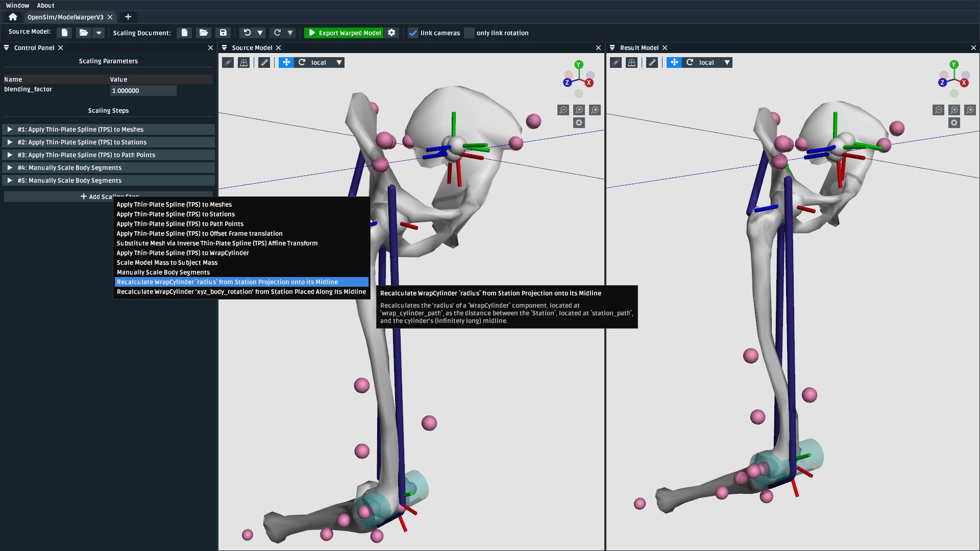Select Scale Model Mass to Subject Mass

point(167,263)
